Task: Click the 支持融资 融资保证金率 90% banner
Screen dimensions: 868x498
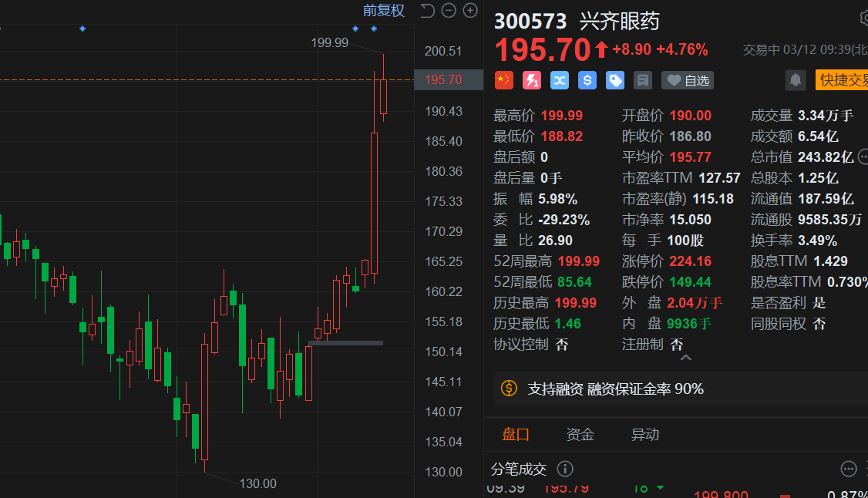Action: (x=681, y=389)
